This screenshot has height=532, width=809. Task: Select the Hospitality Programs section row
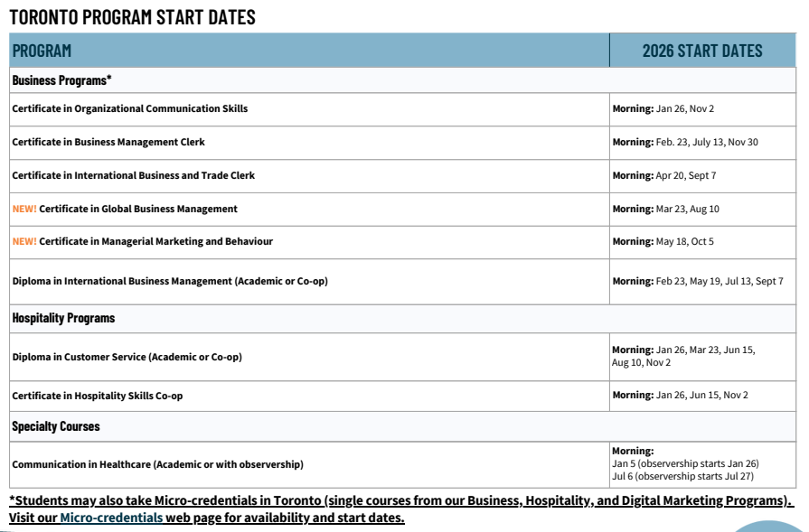pyautogui.click(x=63, y=318)
